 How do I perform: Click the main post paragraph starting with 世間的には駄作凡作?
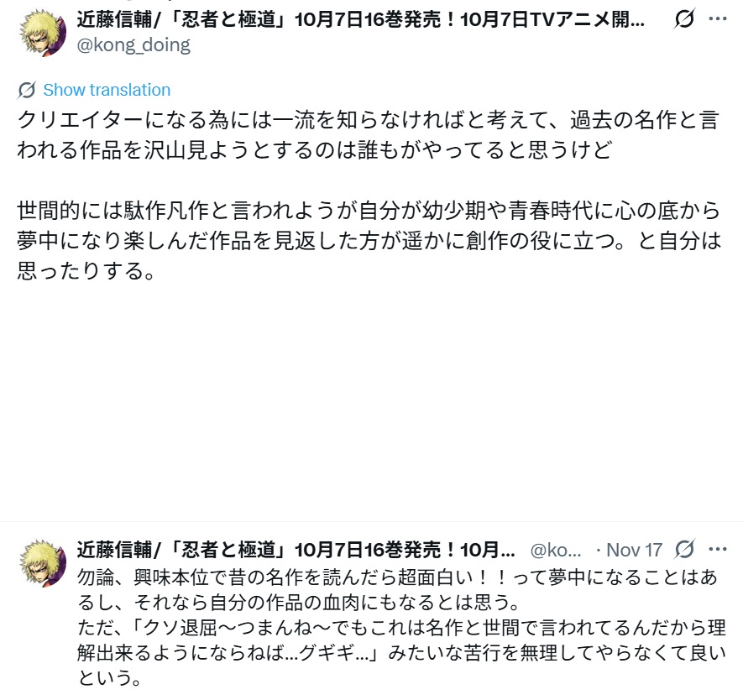click(368, 226)
